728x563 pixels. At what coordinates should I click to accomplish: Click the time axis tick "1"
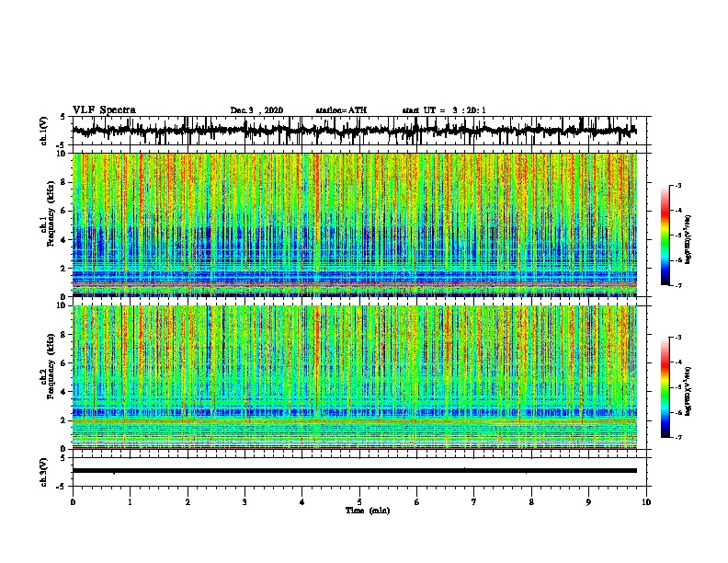click(x=130, y=502)
